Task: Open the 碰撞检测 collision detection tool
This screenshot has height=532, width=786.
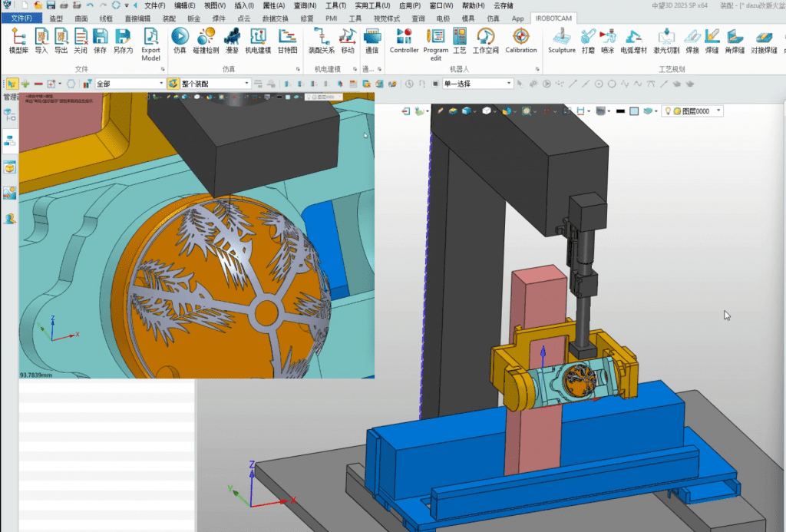Action: click(206, 38)
